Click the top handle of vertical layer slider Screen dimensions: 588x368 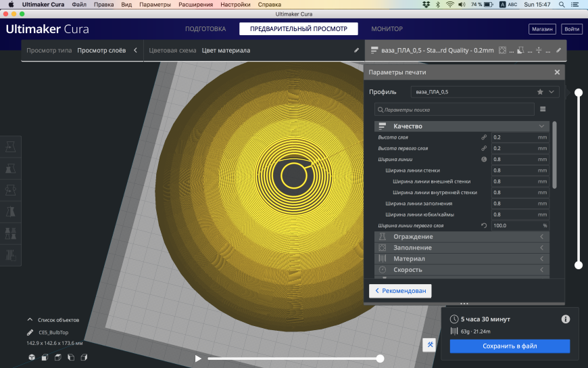point(579,93)
